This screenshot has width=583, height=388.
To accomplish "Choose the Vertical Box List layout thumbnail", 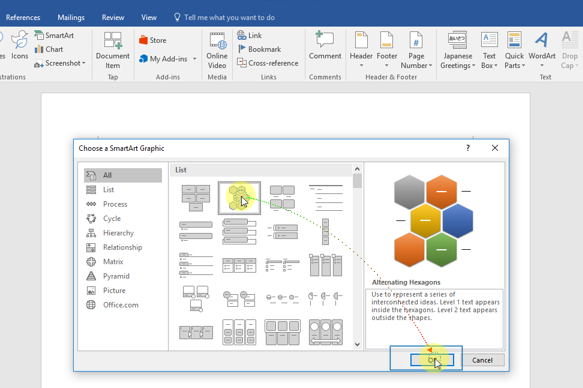I will [239, 231].
